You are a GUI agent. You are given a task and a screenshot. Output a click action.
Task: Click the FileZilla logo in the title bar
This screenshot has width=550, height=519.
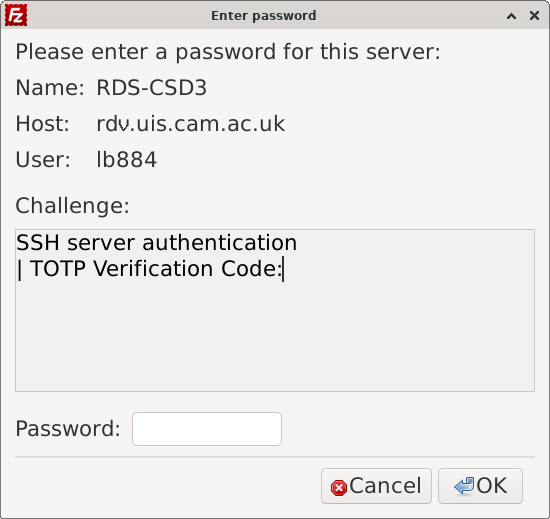(x=16, y=15)
